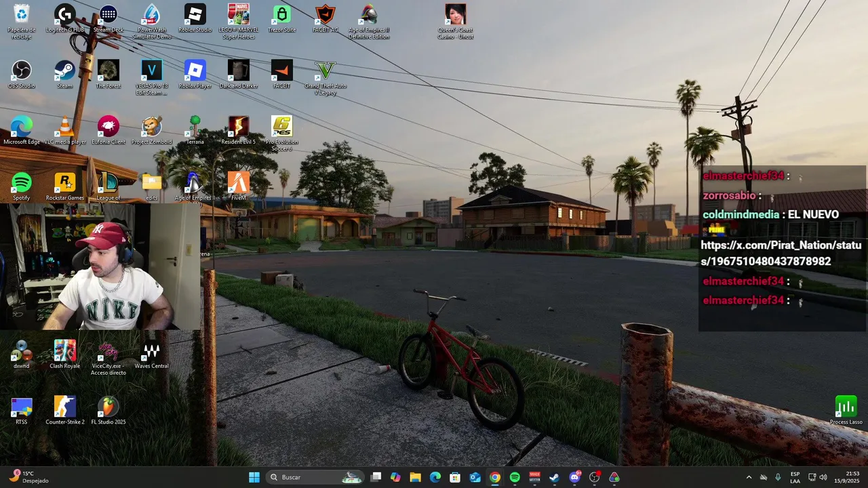Select the RTSS desktop icon
This screenshot has height=488, width=868.
tap(22, 410)
